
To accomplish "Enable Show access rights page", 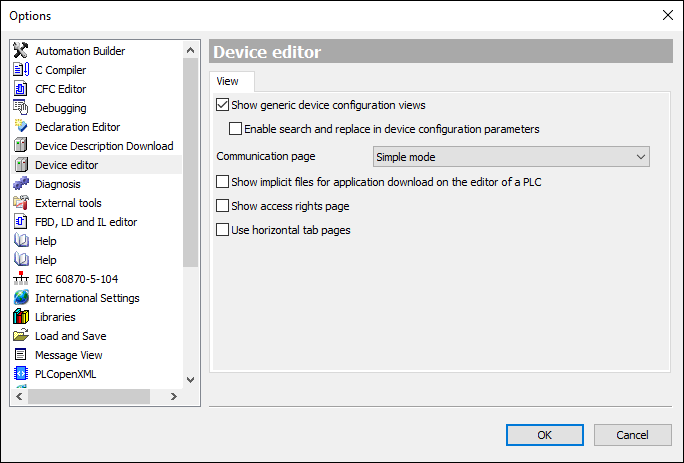I will point(222,206).
